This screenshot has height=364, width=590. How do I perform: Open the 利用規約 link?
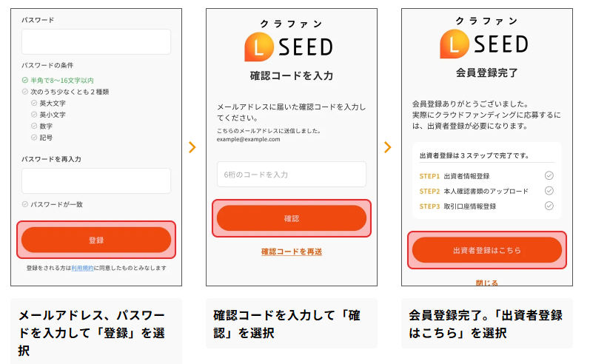pyautogui.click(x=82, y=268)
